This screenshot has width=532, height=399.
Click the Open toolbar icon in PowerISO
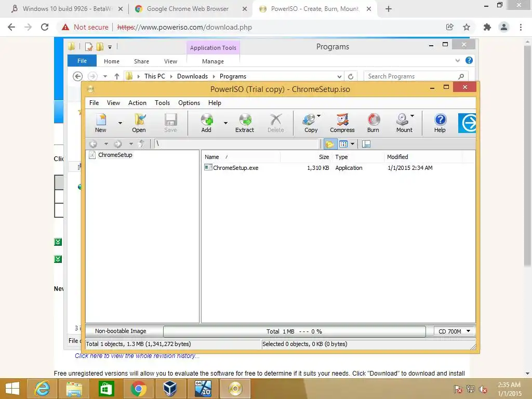(x=139, y=123)
